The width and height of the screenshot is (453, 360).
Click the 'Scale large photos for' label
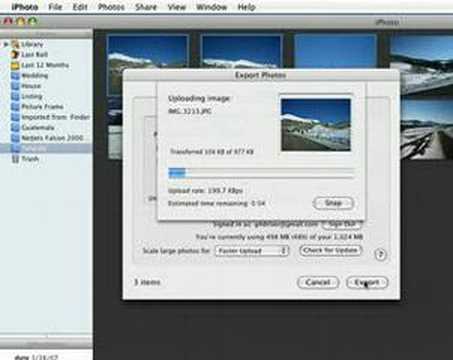pos(176,251)
